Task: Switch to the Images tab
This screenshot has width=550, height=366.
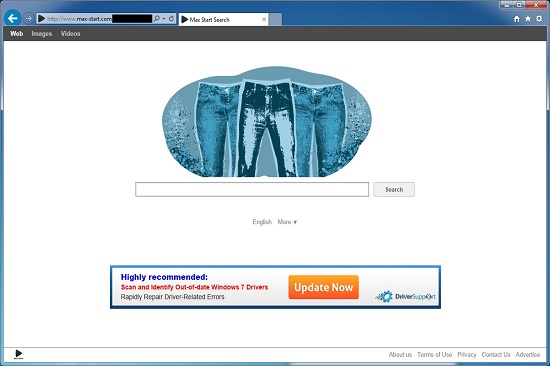Action: (x=42, y=34)
